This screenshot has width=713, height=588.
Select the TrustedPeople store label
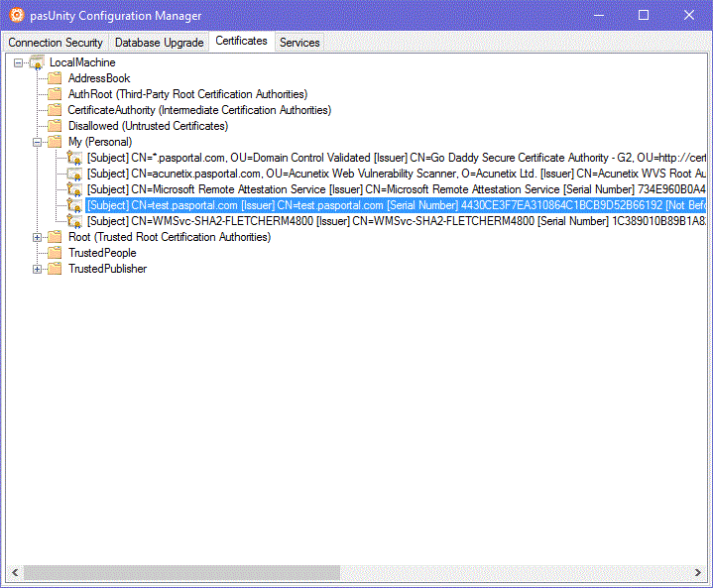102,253
